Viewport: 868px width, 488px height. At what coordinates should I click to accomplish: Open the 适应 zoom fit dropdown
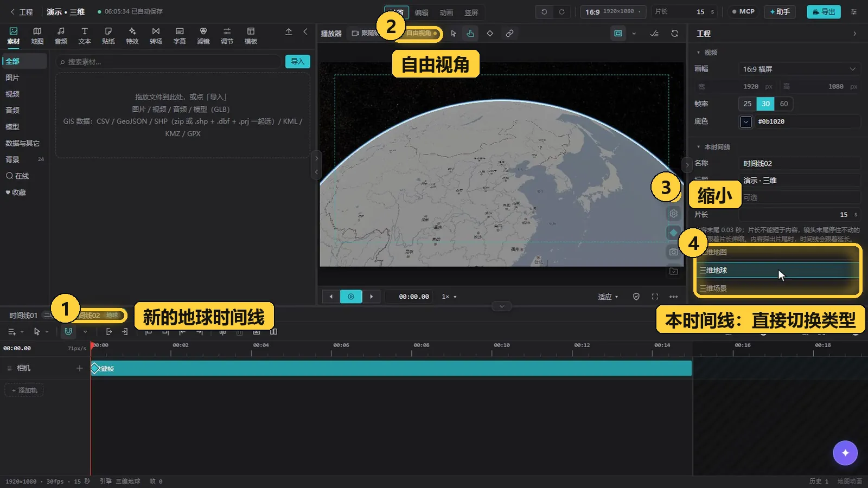click(x=608, y=297)
